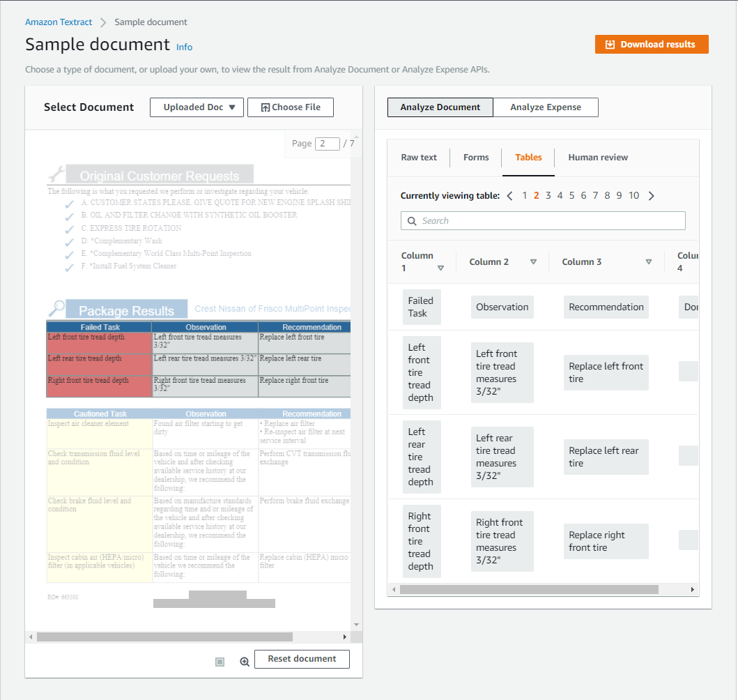View table number 7
The width and height of the screenshot is (738, 700).
pos(595,196)
